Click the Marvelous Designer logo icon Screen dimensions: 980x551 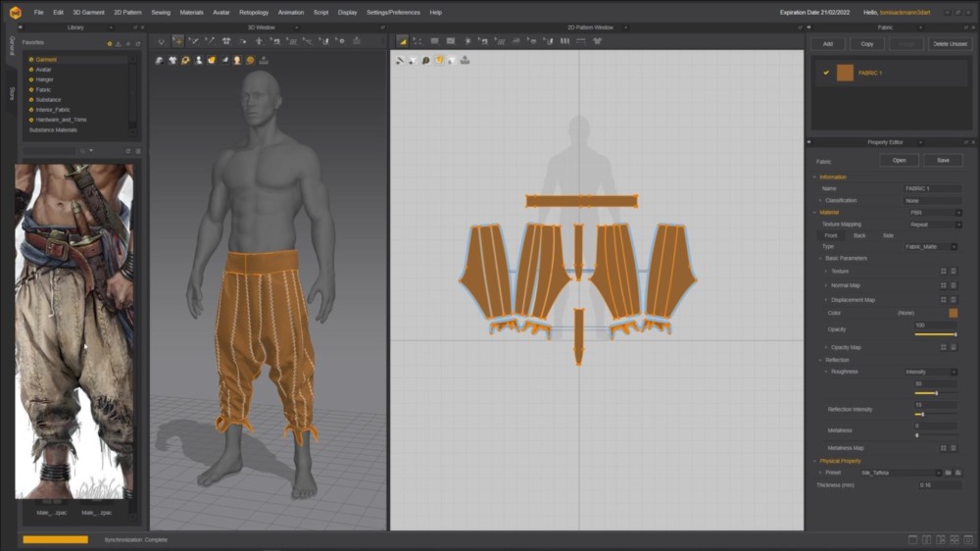[15, 12]
